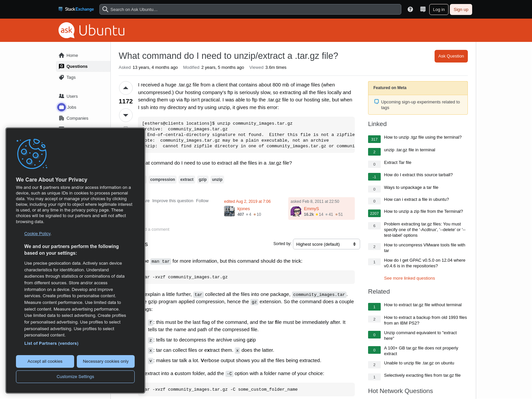
Task: Open How to unzip a zip file from Terminal
Action: pyautogui.click(x=423, y=211)
